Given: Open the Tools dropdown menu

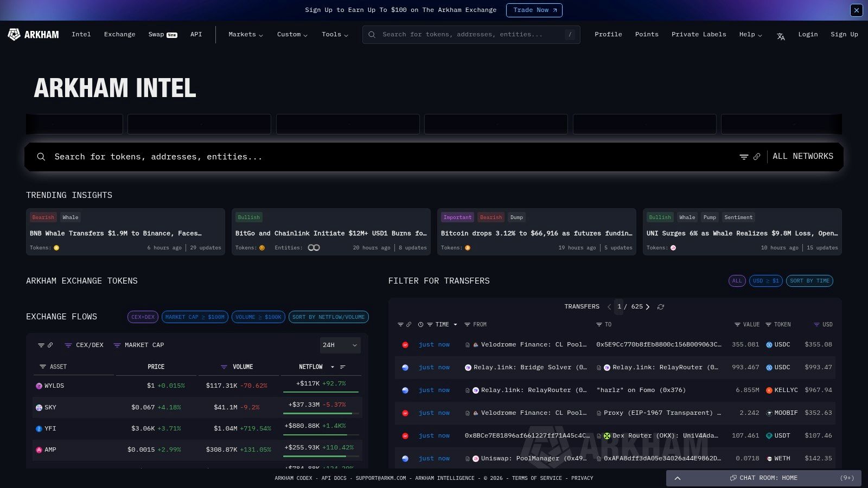Looking at the screenshot, I should 335,35.
